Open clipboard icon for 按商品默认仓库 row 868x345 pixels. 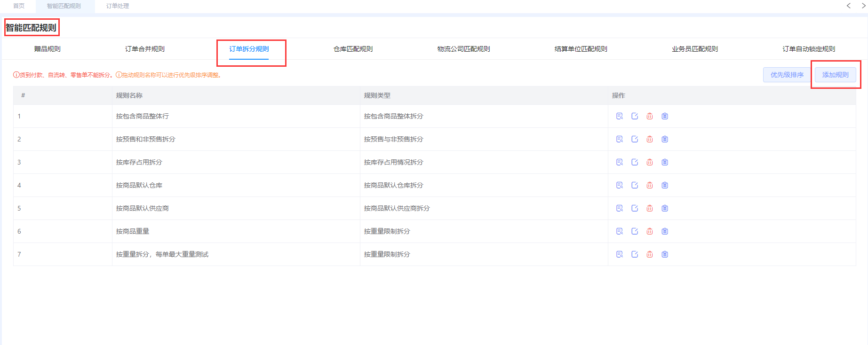[x=665, y=185]
